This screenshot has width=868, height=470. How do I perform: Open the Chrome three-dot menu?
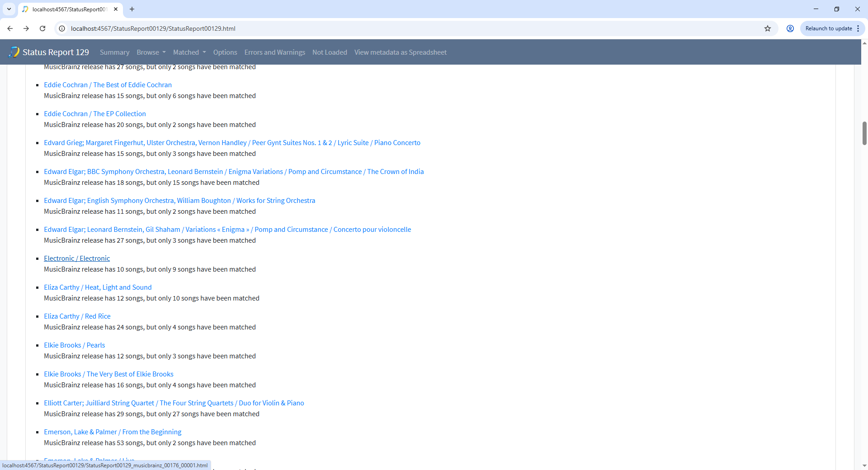[858, 28]
